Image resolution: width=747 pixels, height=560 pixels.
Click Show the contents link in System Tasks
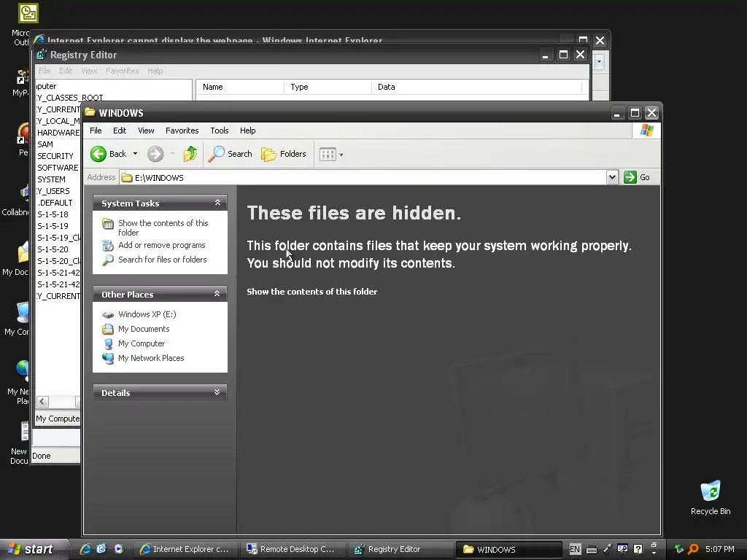pyautogui.click(x=163, y=227)
